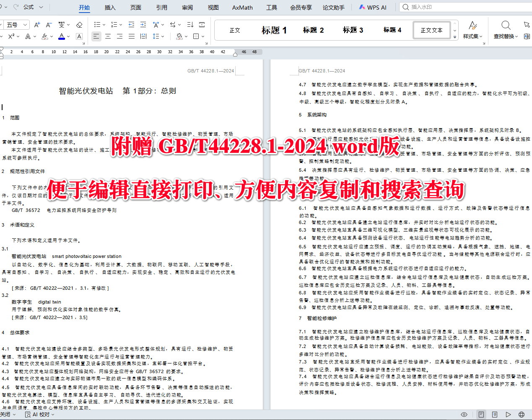The height and width of the screenshot is (420, 532).
Task: Apply the 标题 4 style
Action: [x=392, y=30]
